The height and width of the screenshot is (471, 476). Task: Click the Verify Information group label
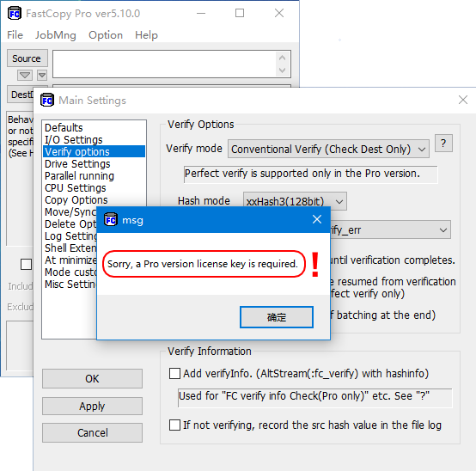click(x=210, y=352)
